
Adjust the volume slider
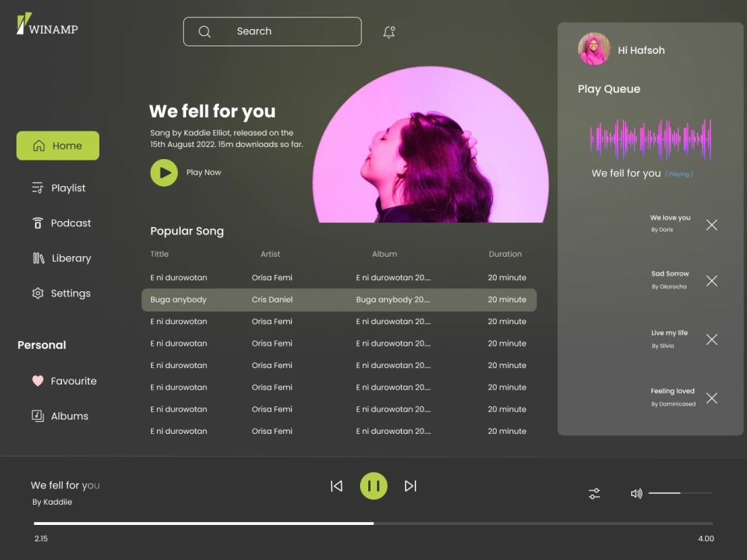click(x=681, y=493)
